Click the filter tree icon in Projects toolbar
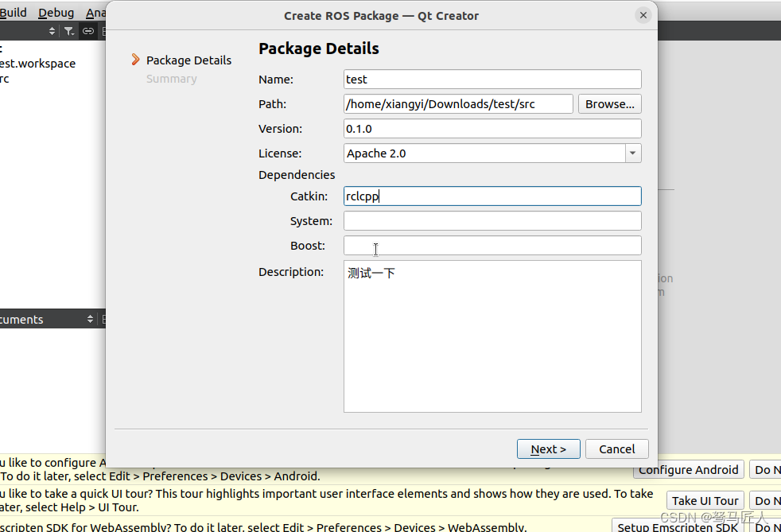781x532 pixels. point(69,31)
